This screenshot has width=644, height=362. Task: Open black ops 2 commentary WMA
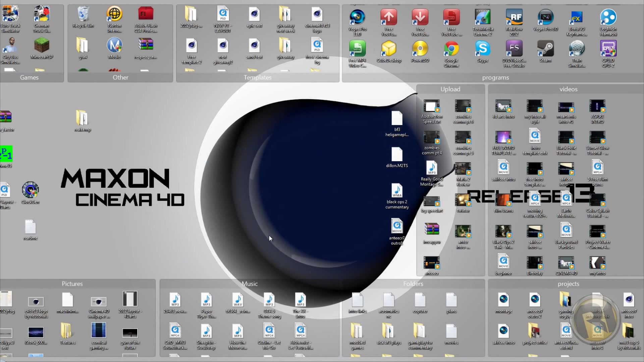tap(397, 196)
